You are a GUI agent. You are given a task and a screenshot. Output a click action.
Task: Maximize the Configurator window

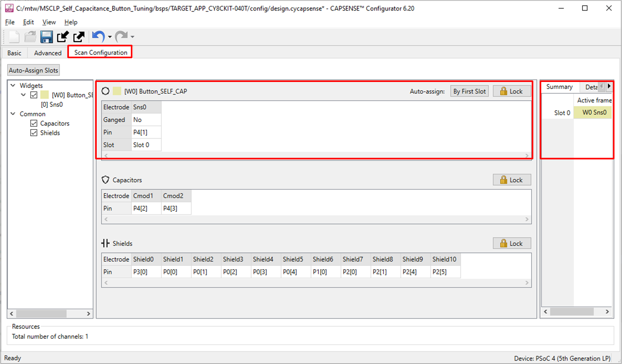pos(585,8)
